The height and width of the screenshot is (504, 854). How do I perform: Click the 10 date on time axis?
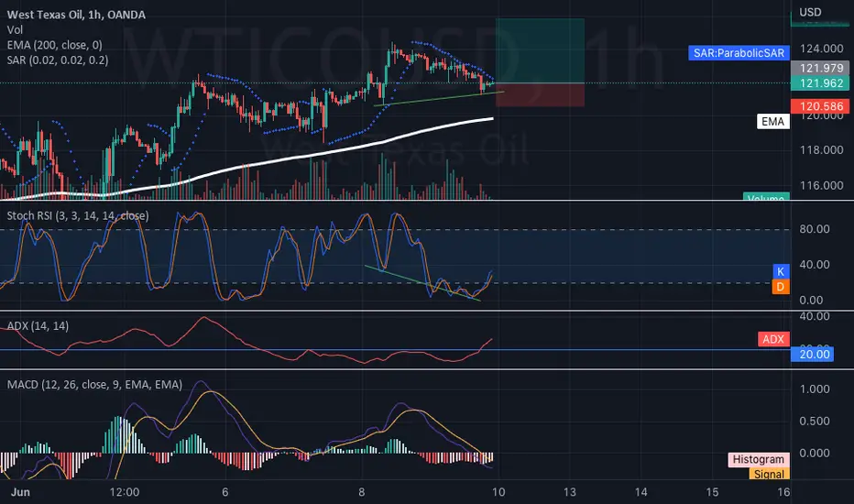point(498,492)
